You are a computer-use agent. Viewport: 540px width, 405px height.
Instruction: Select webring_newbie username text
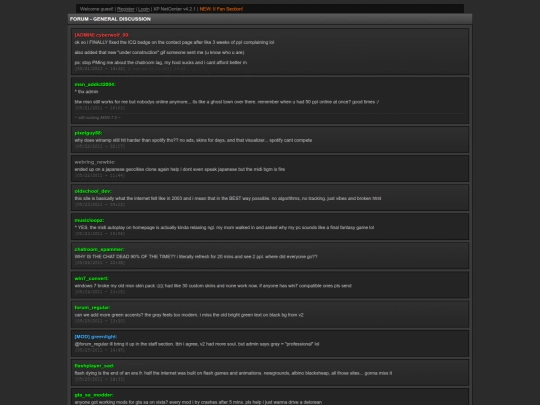[95, 162]
